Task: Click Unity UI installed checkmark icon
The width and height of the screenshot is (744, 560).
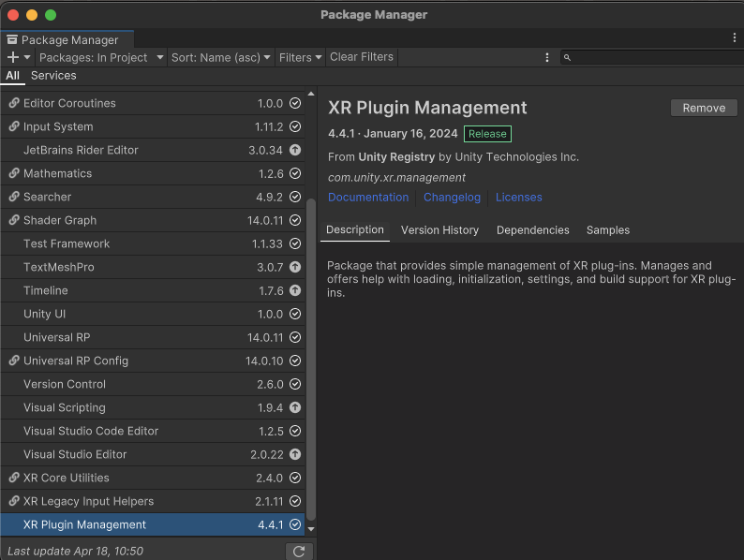Action: click(x=295, y=314)
